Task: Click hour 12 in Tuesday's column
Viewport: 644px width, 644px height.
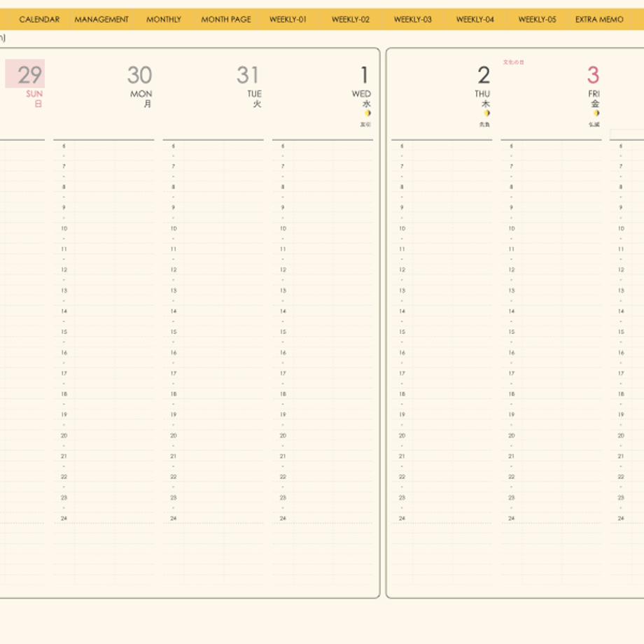Action: (x=174, y=269)
